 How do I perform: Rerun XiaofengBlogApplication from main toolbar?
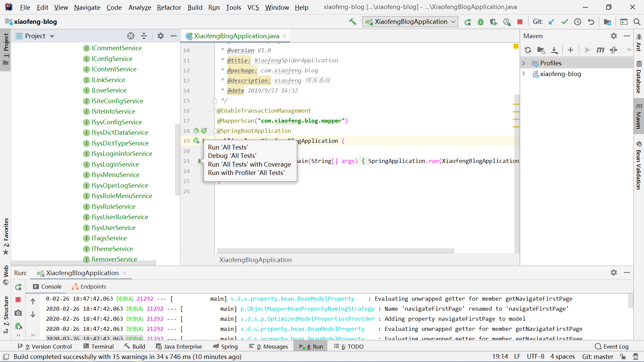[x=468, y=22]
